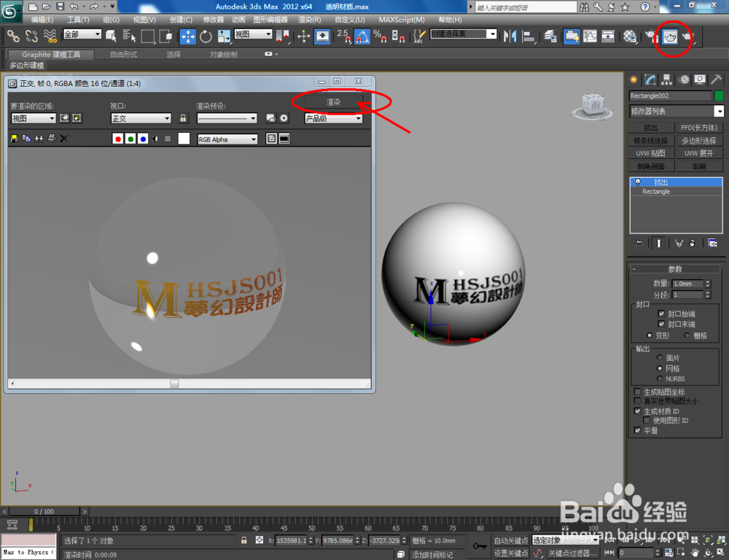Image resolution: width=729 pixels, height=560 pixels.
Task: Open Rendered Frame Window teapot icon
Action: click(x=670, y=36)
